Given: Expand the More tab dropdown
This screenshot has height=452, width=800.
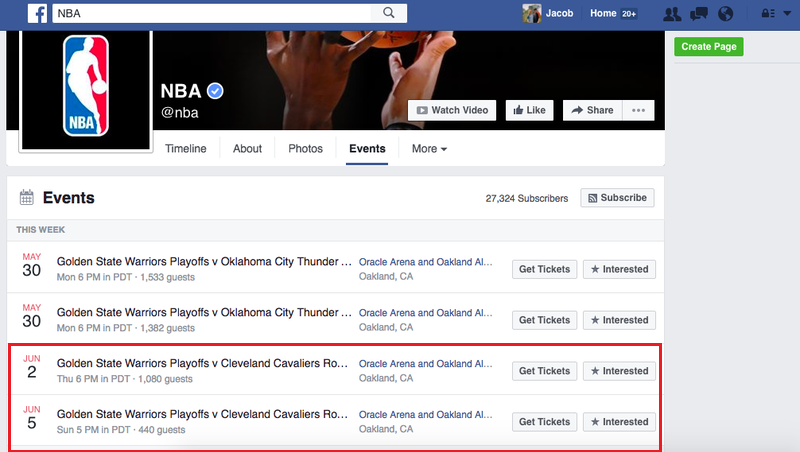Looking at the screenshot, I should coord(429,148).
